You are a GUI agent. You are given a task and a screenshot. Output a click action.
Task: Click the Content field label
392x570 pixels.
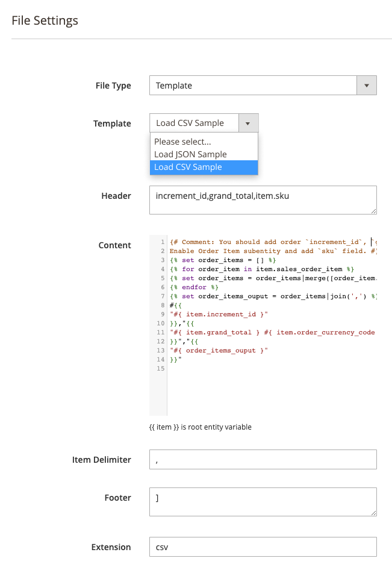pyautogui.click(x=114, y=245)
